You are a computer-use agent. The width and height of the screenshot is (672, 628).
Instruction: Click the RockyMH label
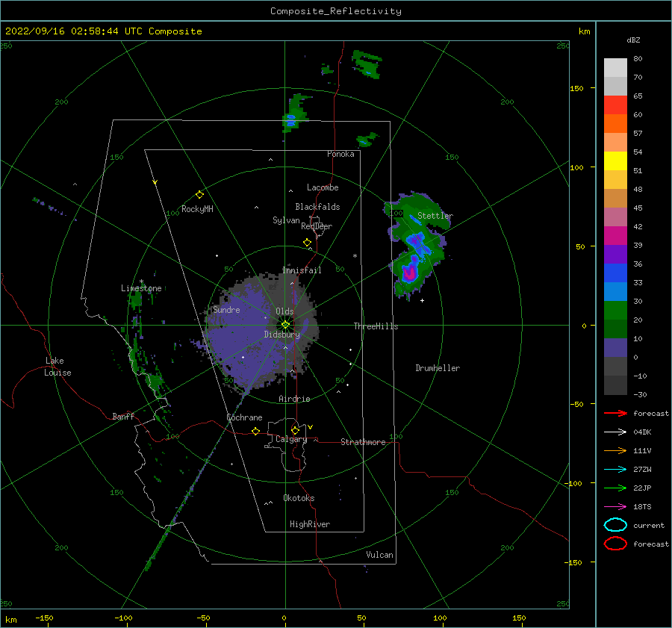click(x=197, y=209)
